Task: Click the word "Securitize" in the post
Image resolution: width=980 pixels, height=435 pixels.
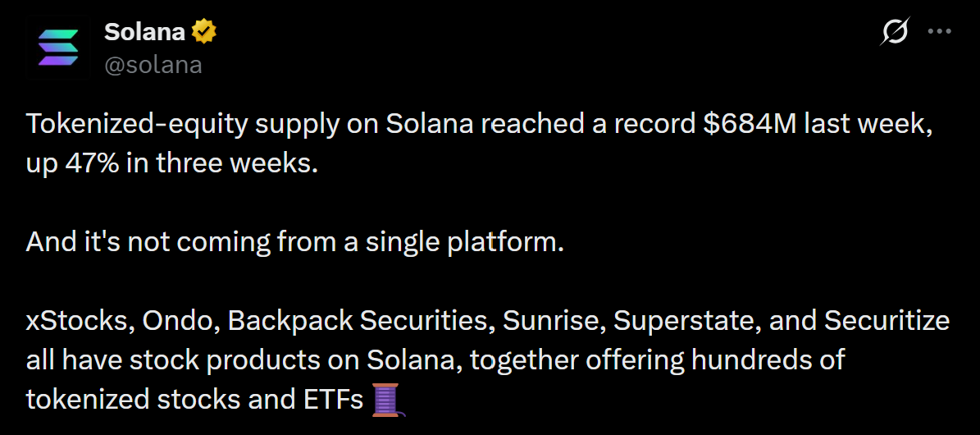Action: 887,322
